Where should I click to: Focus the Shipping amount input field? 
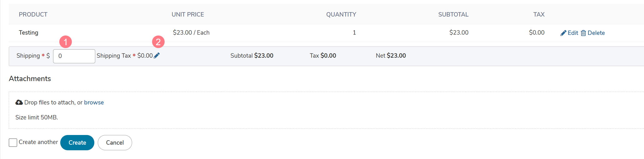[74, 56]
